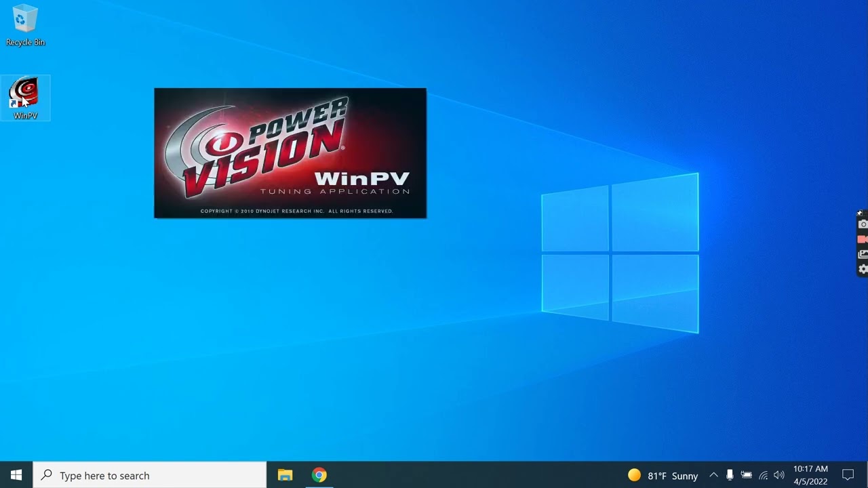Open File Explorer from the taskbar
The width and height of the screenshot is (868, 488).
285,475
